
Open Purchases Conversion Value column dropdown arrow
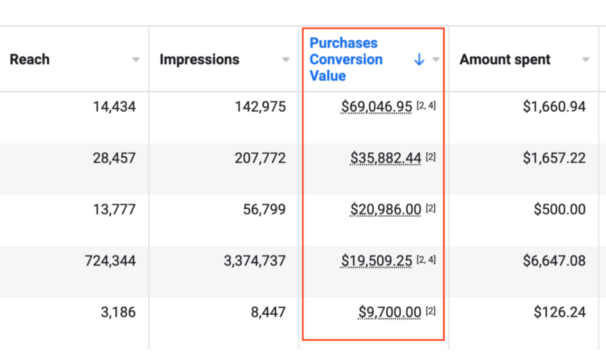pyautogui.click(x=436, y=60)
